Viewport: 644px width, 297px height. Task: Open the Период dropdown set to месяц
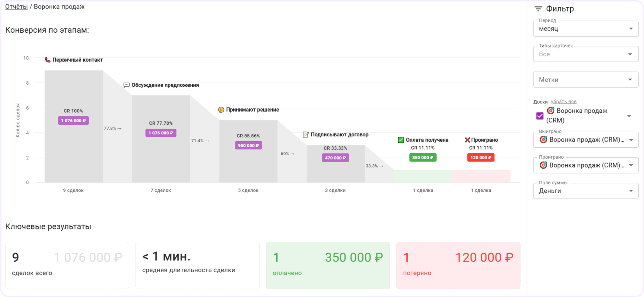point(586,29)
